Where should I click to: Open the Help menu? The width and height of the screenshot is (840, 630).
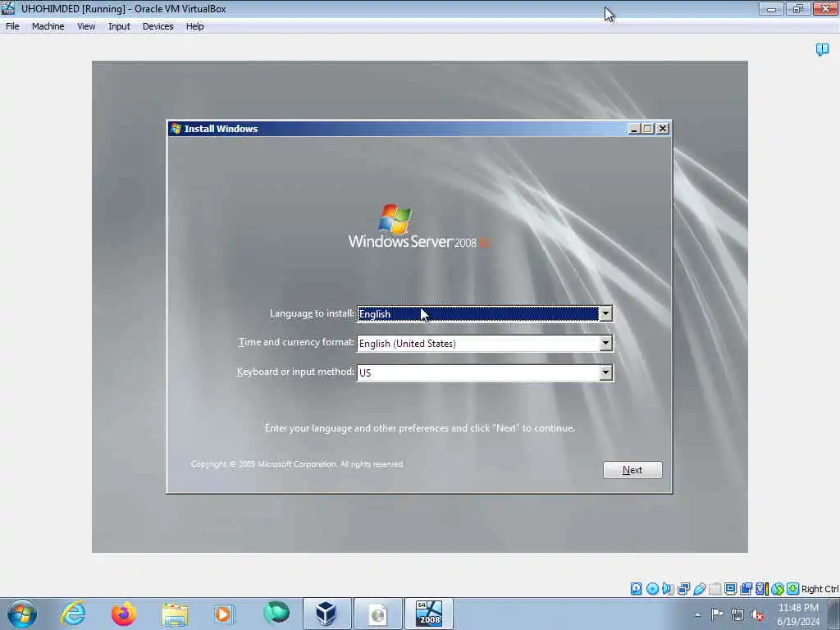(194, 26)
